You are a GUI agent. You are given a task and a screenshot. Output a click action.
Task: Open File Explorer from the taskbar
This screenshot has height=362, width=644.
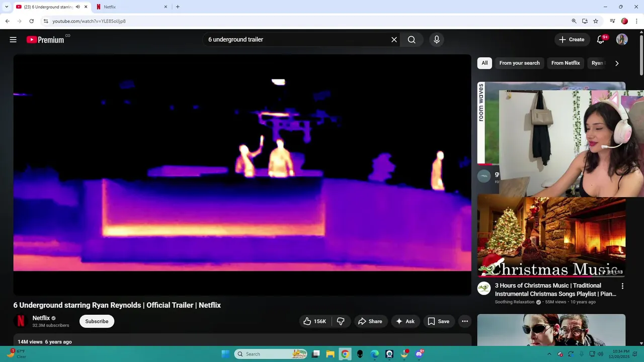pyautogui.click(x=330, y=354)
